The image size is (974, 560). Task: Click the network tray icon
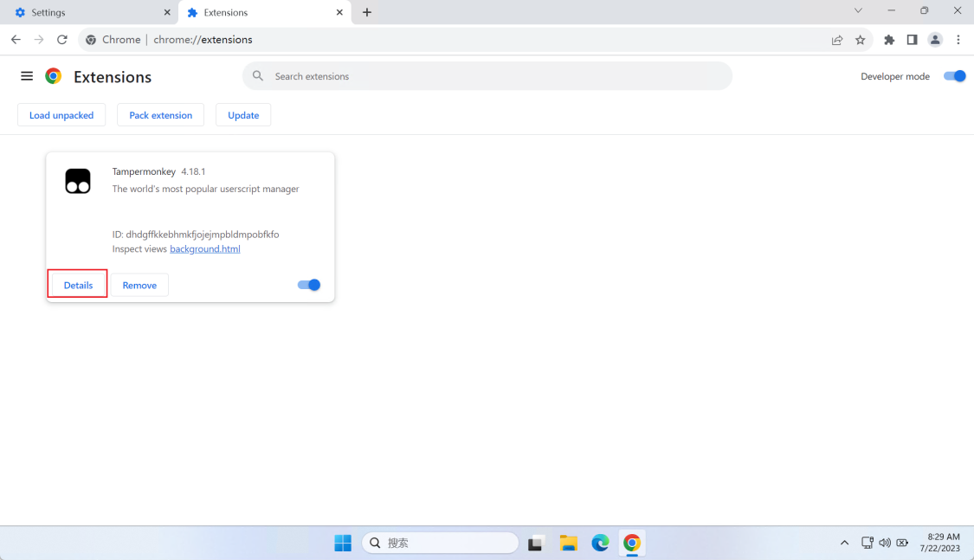point(868,544)
